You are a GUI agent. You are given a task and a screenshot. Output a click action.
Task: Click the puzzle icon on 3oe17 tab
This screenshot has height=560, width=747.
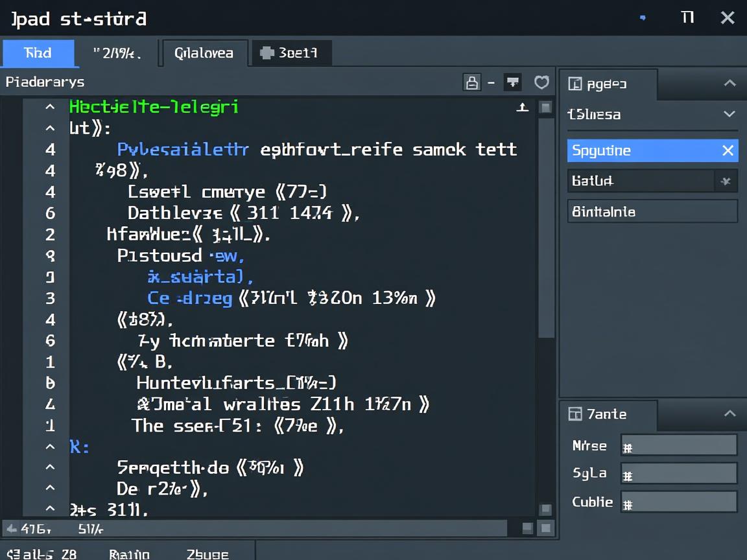coord(267,53)
